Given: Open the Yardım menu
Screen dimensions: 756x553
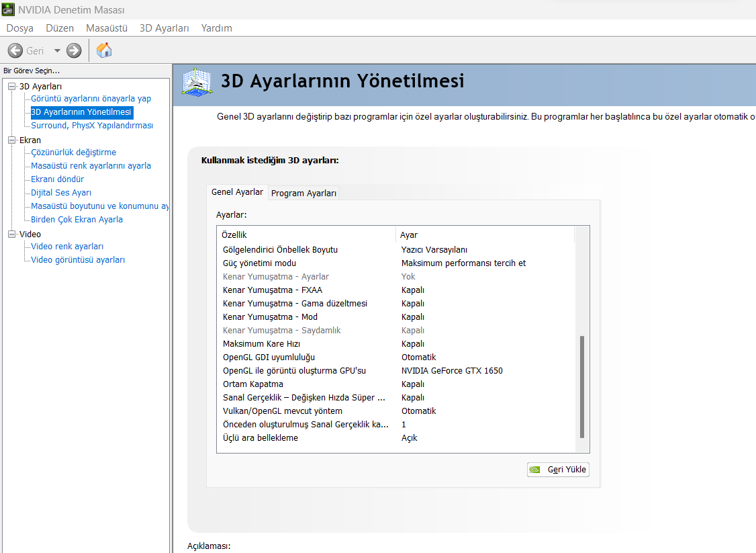Looking at the screenshot, I should 216,28.
